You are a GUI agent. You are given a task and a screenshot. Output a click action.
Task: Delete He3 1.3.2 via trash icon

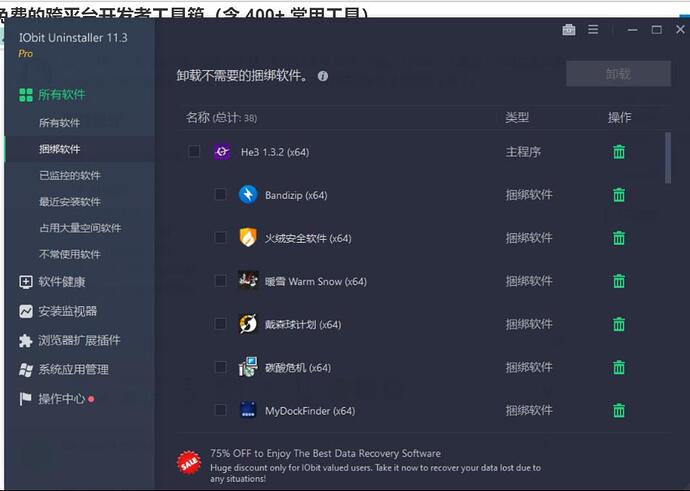point(619,152)
